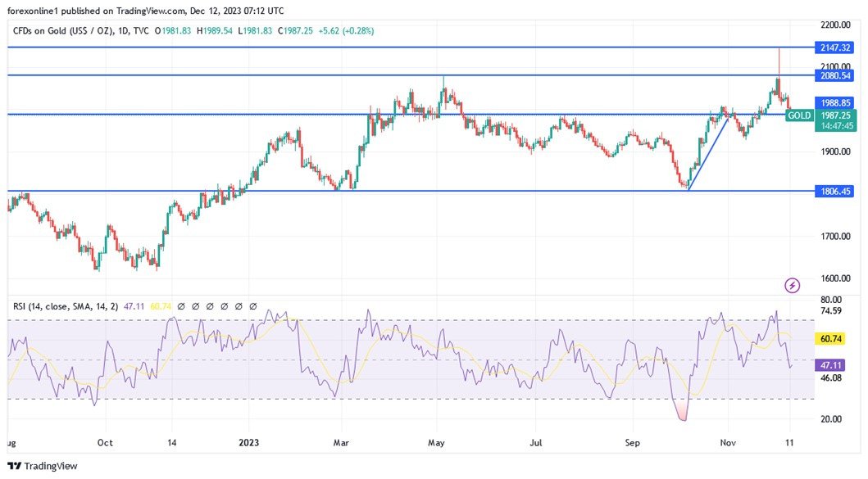Click the countdown timer beneath the GOLD price label
868x479 pixels.
pos(835,127)
